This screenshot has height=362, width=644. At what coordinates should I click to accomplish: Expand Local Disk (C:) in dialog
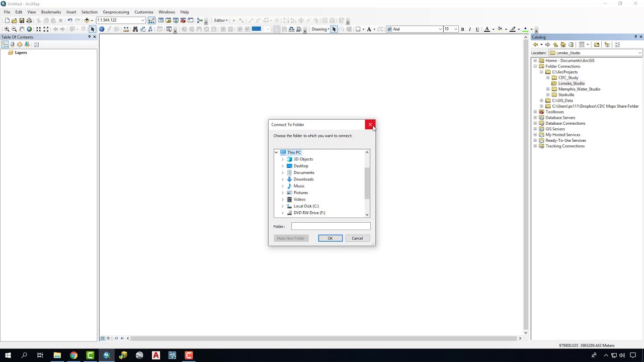pyautogui.click(x=283, y=206)
